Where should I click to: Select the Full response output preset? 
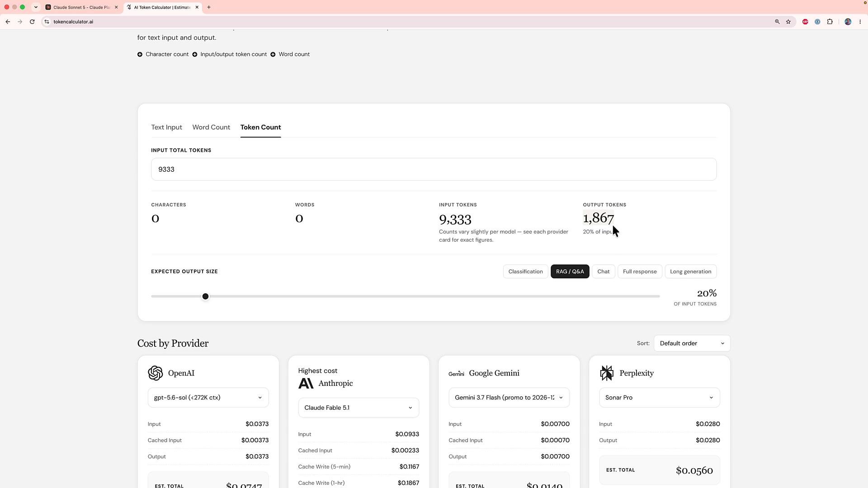[640, 272]
